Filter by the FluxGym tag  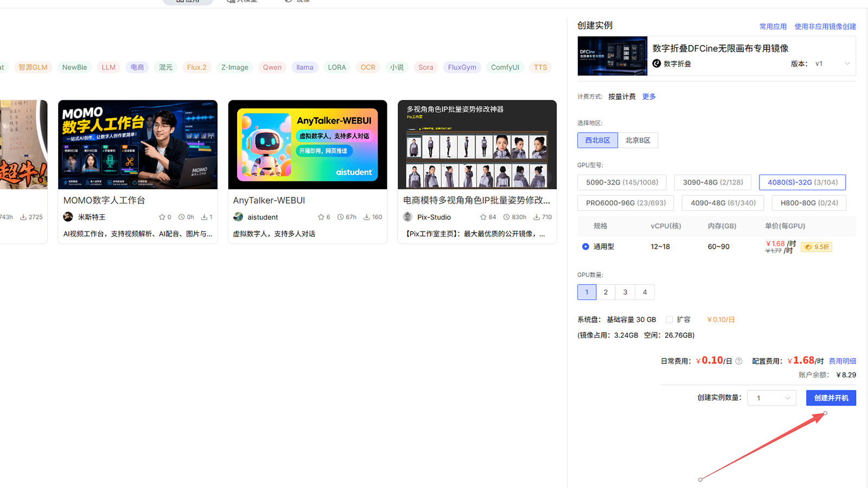coord(462,67)
